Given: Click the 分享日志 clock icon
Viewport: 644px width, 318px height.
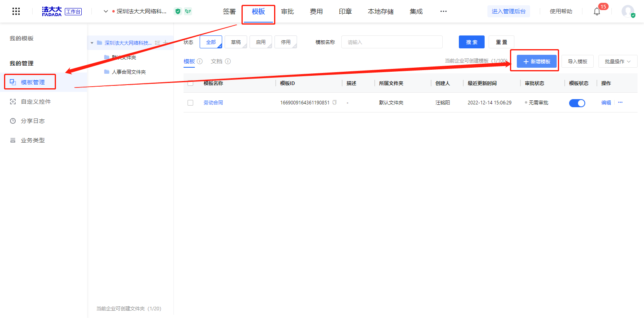Looking at the screenshot, I should pos(13,121).
